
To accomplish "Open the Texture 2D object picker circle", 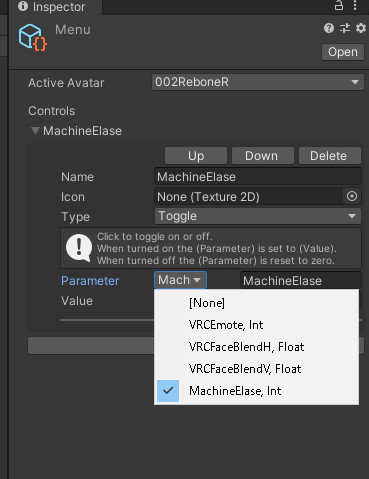I will (352, 196).
